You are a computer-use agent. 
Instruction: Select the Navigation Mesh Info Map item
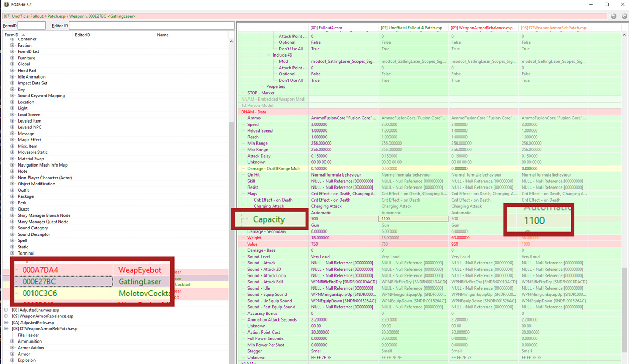click(42, 165)
